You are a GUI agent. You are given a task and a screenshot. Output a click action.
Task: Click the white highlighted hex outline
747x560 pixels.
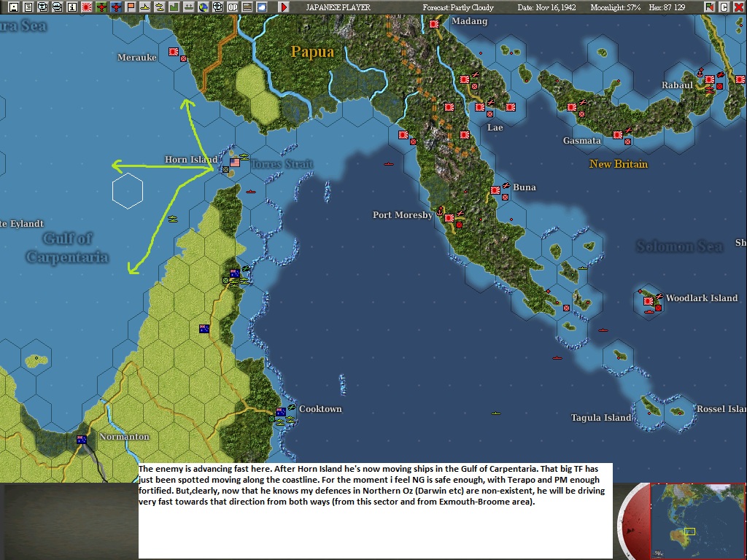[128, 191]
